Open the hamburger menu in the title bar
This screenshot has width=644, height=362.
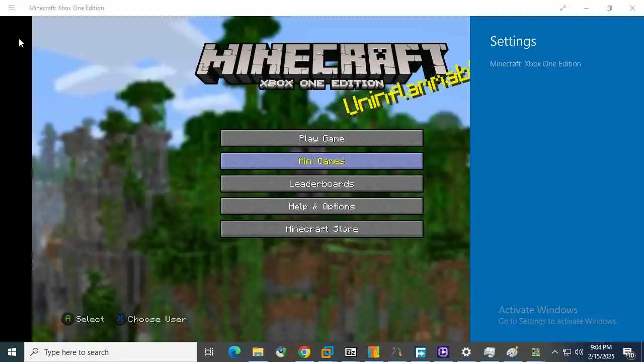point(12,8)
